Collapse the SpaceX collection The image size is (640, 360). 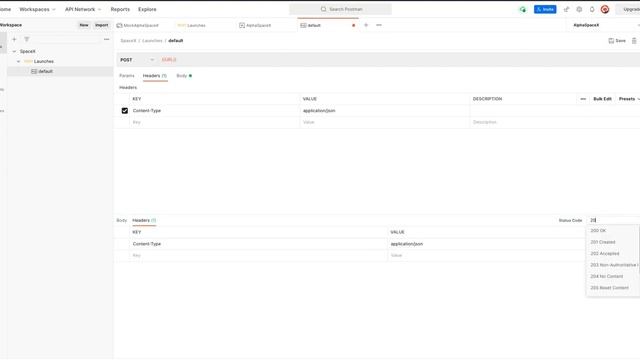(14, 51)
